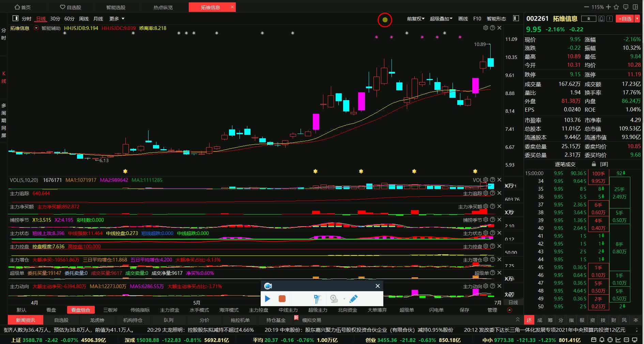This screenshot has width=644, height=344.
Task: Click the orange stop button on the recorder toolbar
Action: [282, 299]
